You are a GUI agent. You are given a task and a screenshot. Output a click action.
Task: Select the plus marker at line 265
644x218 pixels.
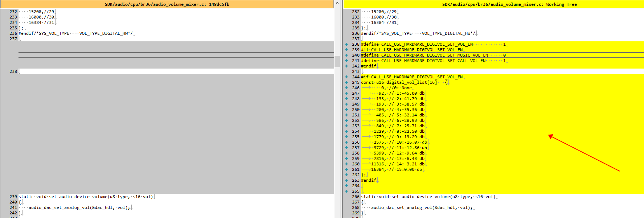point(346,191)
